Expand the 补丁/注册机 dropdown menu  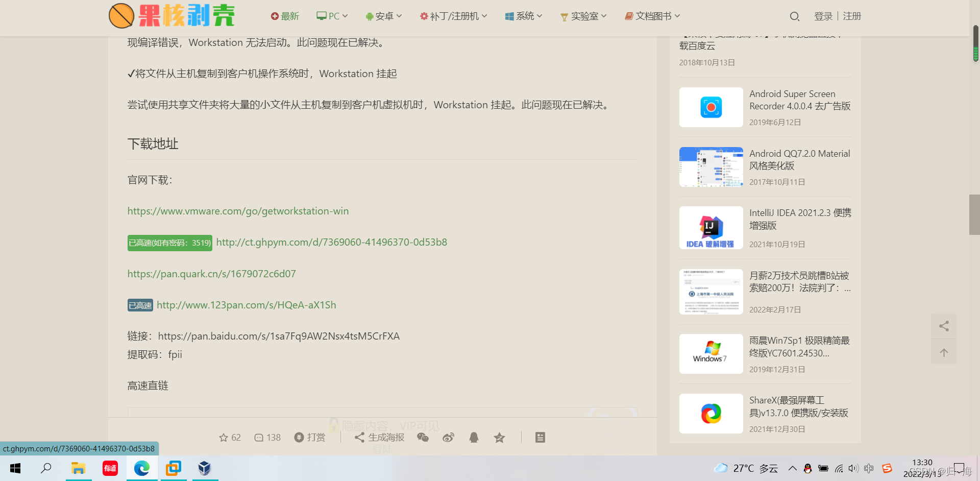point(453,16)
